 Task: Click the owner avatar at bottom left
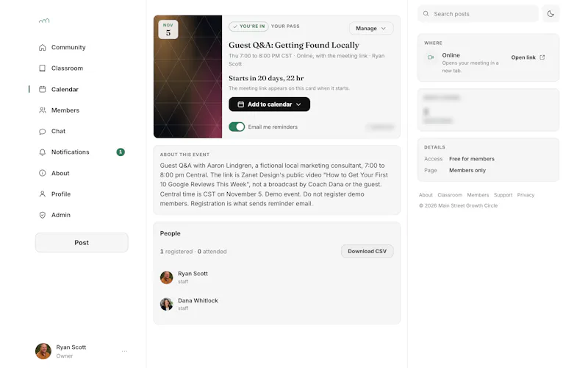[43, 351]
